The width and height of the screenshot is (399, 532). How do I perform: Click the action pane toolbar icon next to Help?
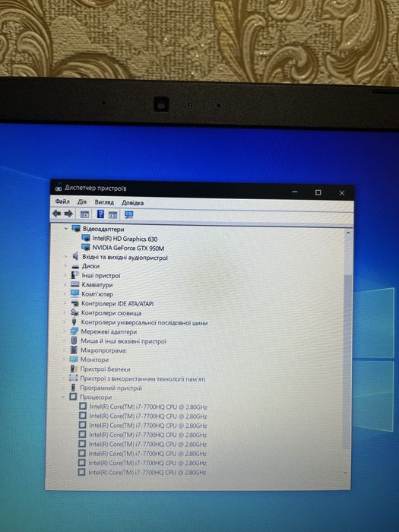[112, 214]
